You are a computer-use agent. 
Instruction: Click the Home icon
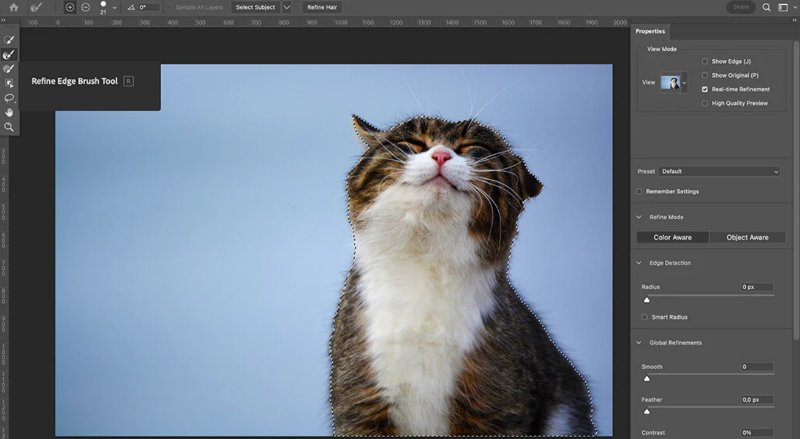pos(14,7)
